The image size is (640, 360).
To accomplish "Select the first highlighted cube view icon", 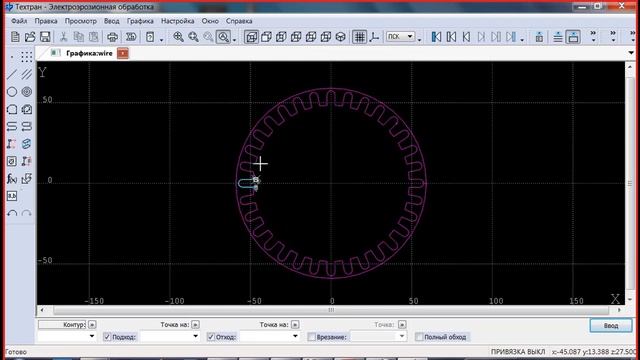I will point(251,37).
